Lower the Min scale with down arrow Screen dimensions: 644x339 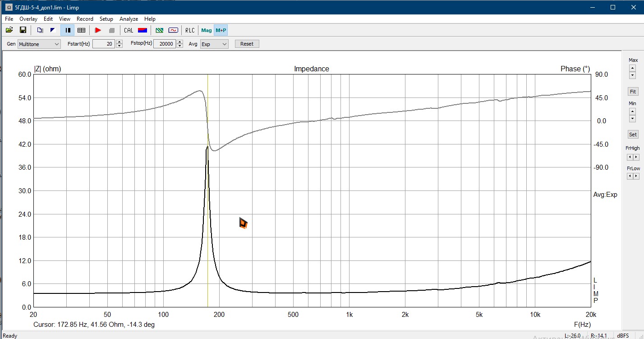tap(633, 118)
